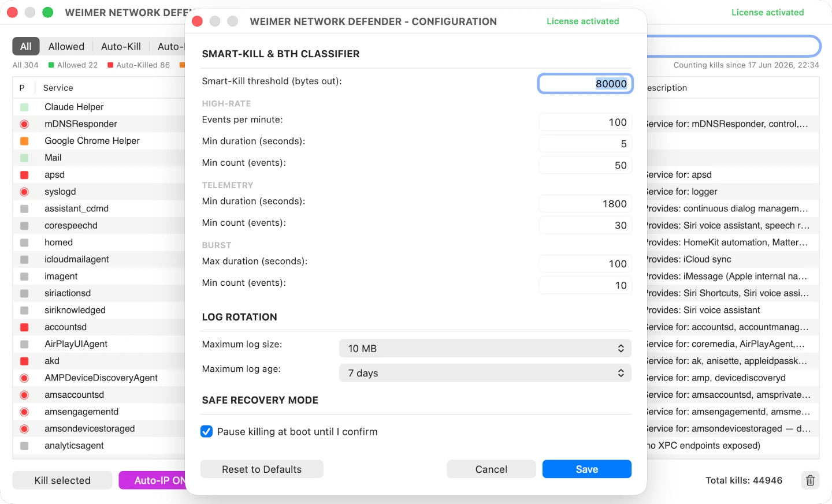832x504 pixels.
Task: Click the trash icon beside Total kills
Action: [x=810, y=480]
